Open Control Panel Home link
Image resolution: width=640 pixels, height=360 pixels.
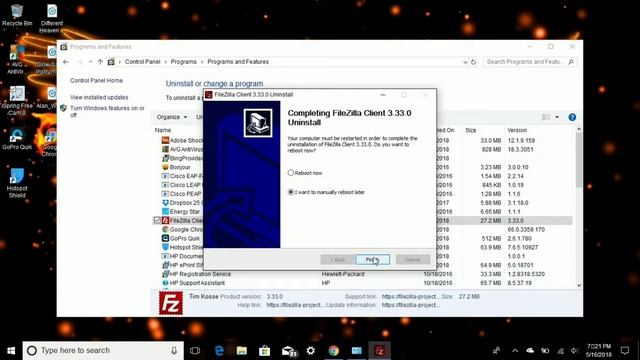click(96, 80)
